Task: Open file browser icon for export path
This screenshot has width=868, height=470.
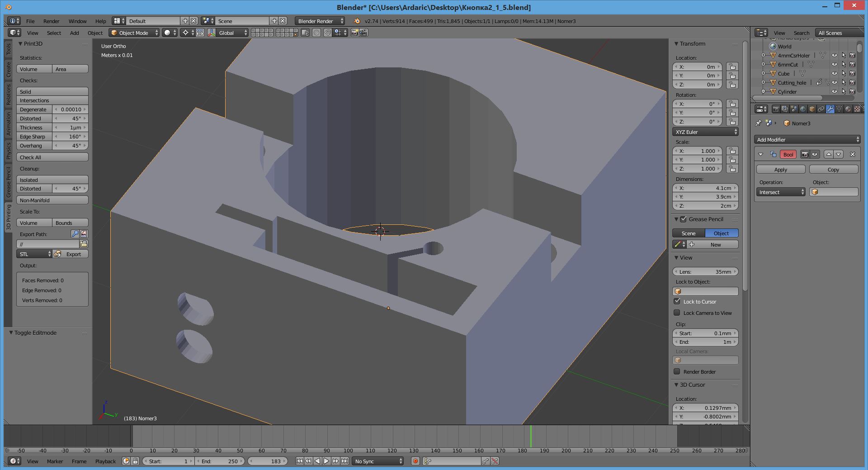Action: coord(84,244)
